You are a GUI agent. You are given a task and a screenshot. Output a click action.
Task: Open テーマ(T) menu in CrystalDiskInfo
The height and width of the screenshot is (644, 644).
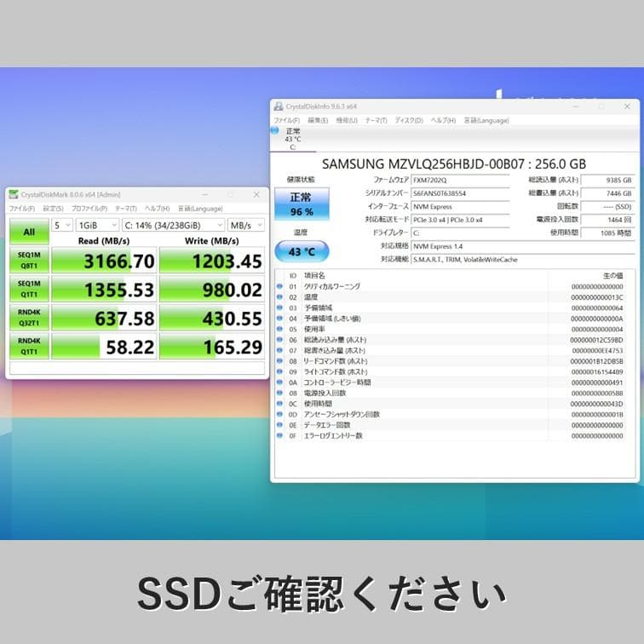coord(377,120)
